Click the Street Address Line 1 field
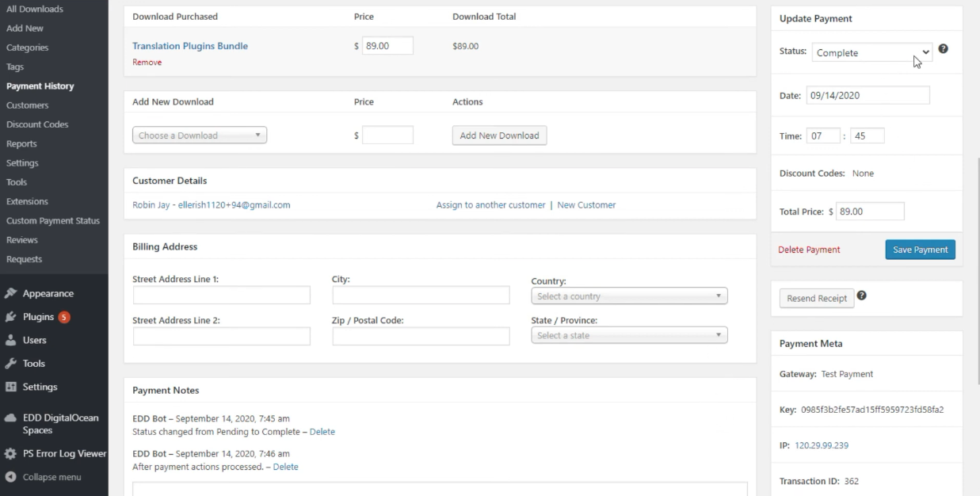This screenshot has height=496, width=980. tap(221, 296)
